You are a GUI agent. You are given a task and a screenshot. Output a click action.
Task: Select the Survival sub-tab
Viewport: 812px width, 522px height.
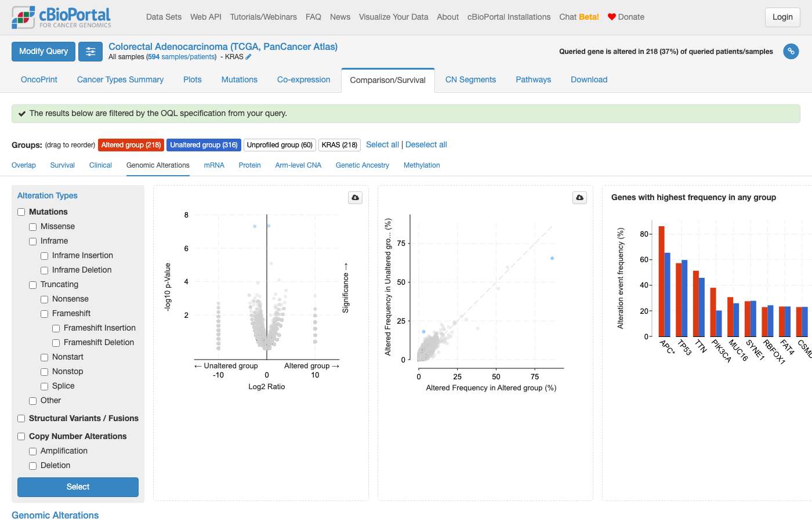click(x=63, y=165)
